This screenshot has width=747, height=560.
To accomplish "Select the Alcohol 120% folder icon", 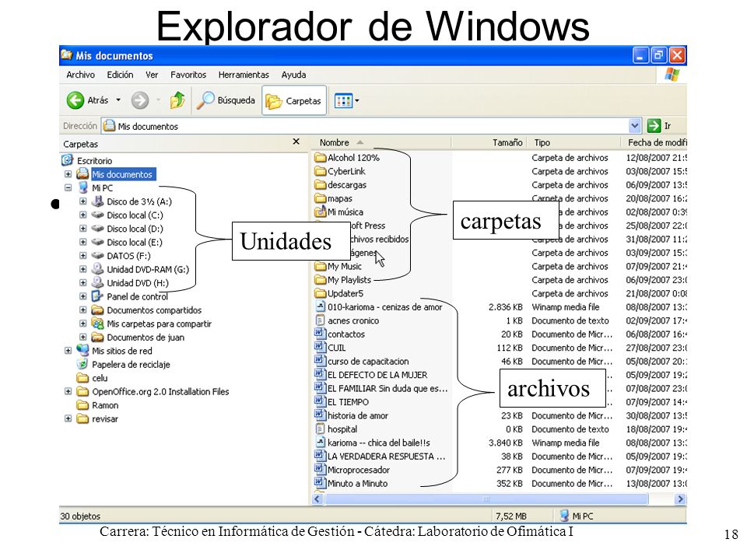I will [x=320, y=158].
